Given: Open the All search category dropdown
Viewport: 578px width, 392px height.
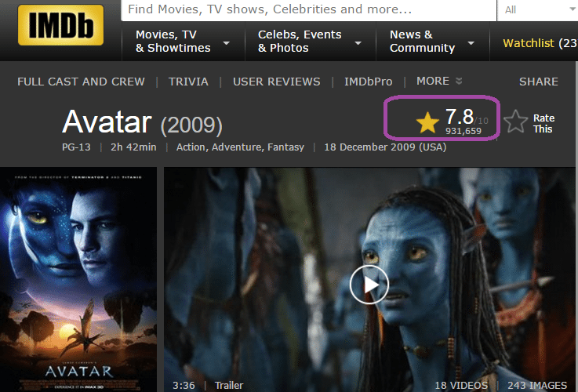Looking at the screenshot, I should [x=537, y=10].
